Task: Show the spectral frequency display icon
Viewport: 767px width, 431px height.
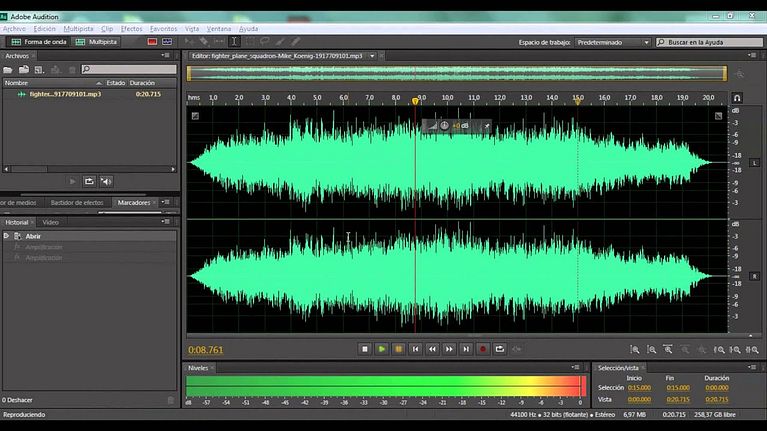Action: tap(152, 42)
